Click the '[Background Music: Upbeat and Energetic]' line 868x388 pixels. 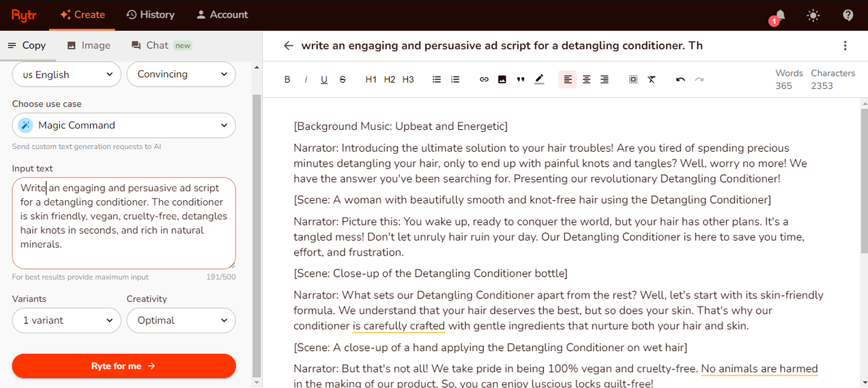pos(401,126)
